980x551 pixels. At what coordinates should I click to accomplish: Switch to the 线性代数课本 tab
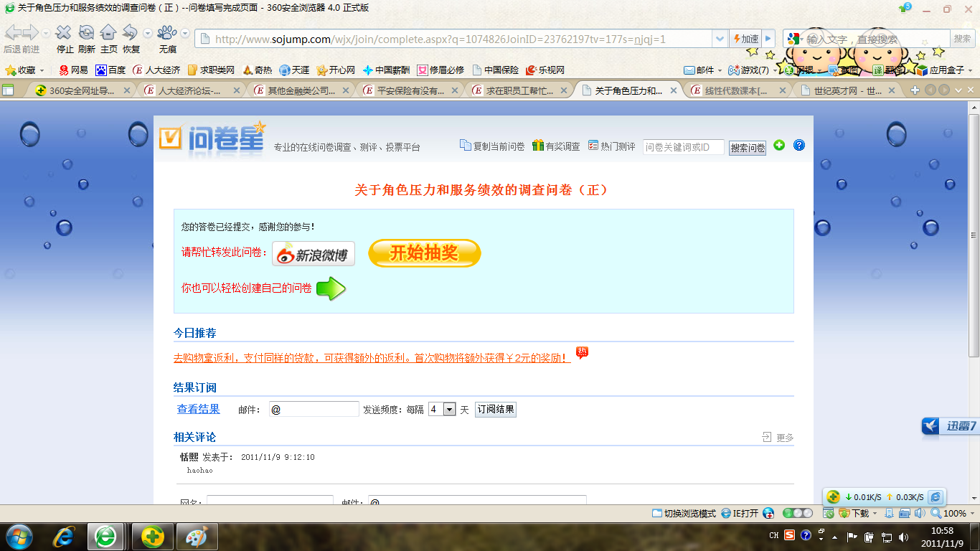(x=739, y=90)
